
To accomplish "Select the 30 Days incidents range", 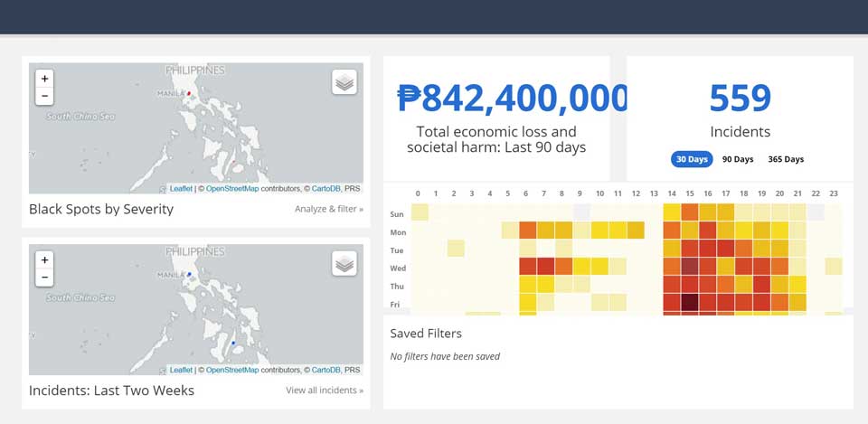I will 692,159.
